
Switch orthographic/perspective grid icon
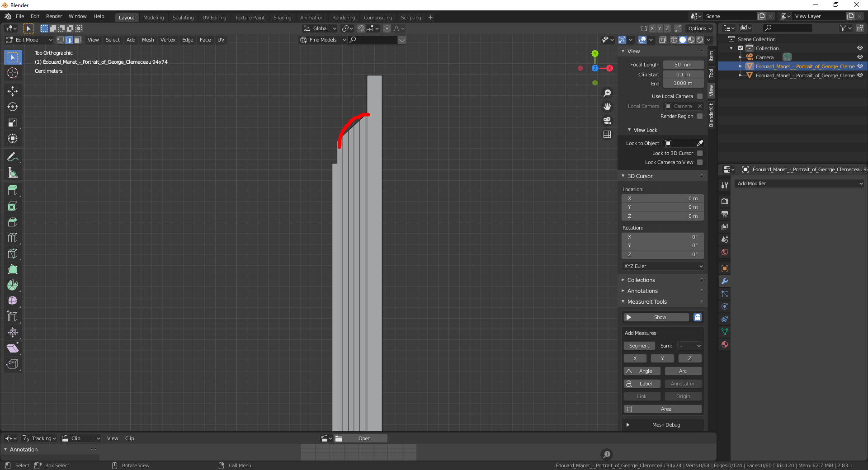coord(607,134)
